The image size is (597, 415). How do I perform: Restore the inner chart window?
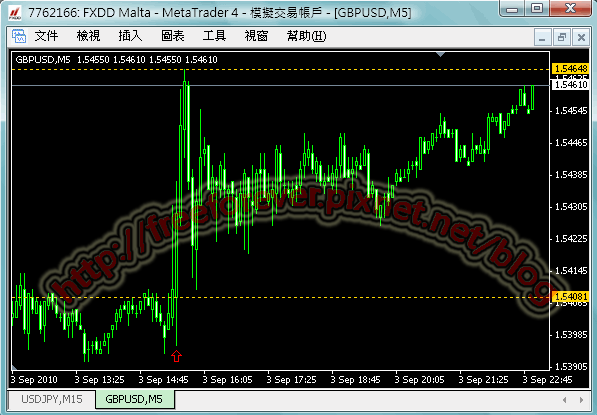562,37
